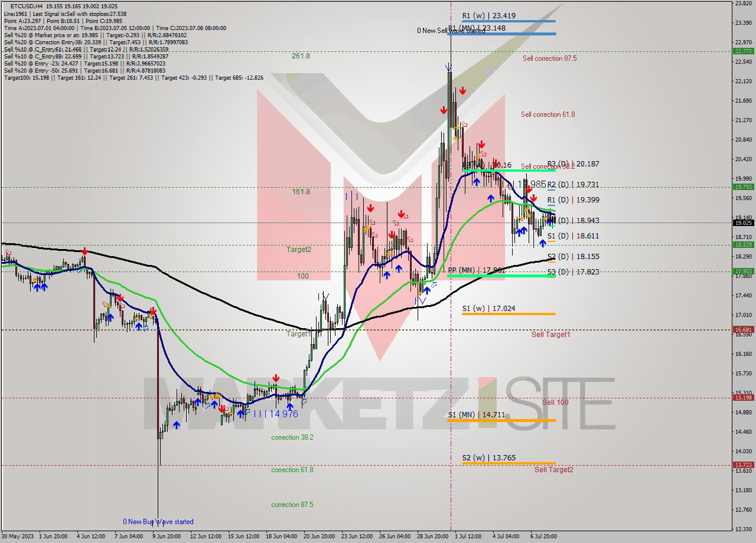
Task: Click the green 22.770 price tag on axis
Action: (743, 51)
